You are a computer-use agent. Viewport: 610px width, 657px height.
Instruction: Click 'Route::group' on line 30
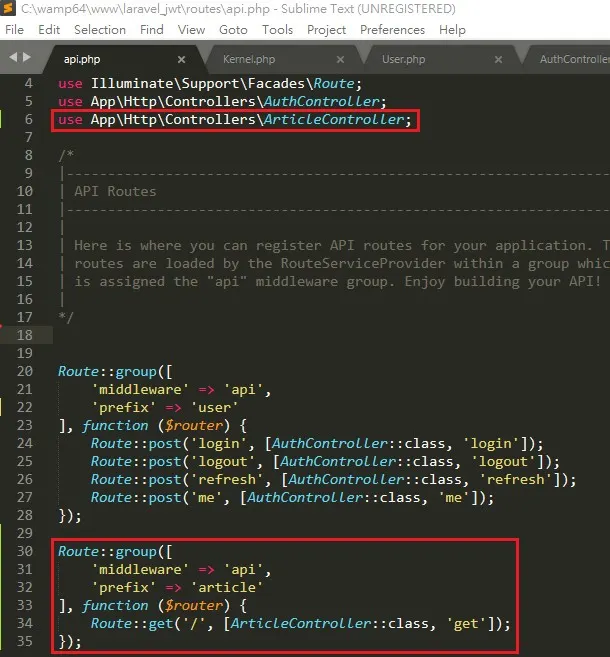[107, 551]
